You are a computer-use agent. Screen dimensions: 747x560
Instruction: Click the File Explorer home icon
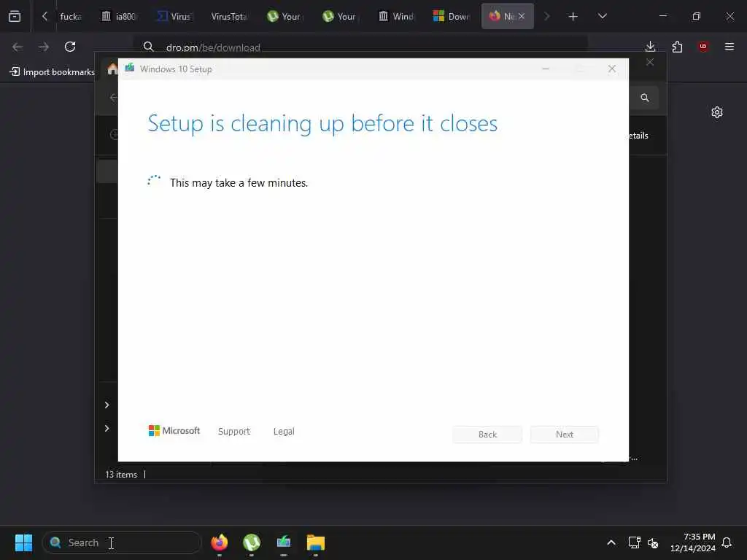112,69
